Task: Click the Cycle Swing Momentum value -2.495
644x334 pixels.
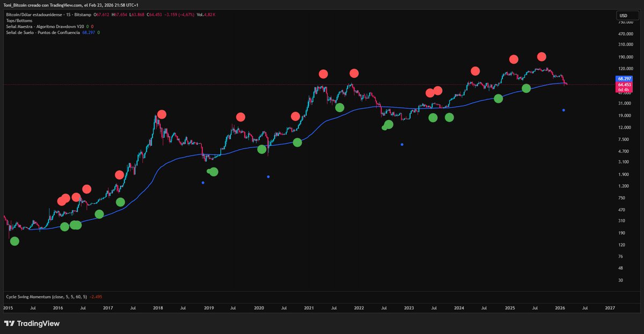Action: tap(96, 296)
